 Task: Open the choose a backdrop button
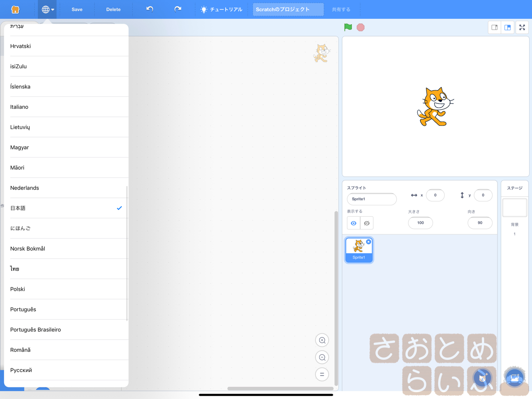515,378
